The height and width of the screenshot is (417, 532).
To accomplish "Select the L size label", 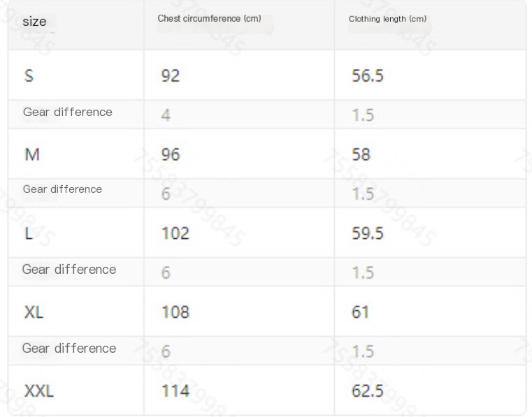I will (x=29, y=233).
